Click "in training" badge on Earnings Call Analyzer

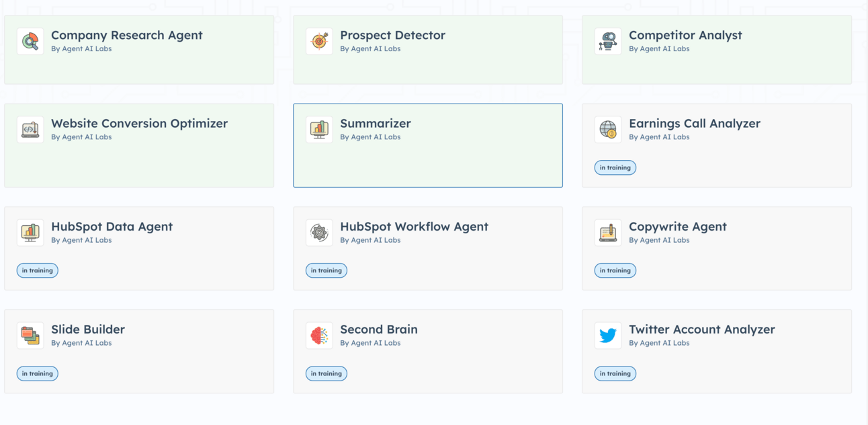(x=615, y=167)
